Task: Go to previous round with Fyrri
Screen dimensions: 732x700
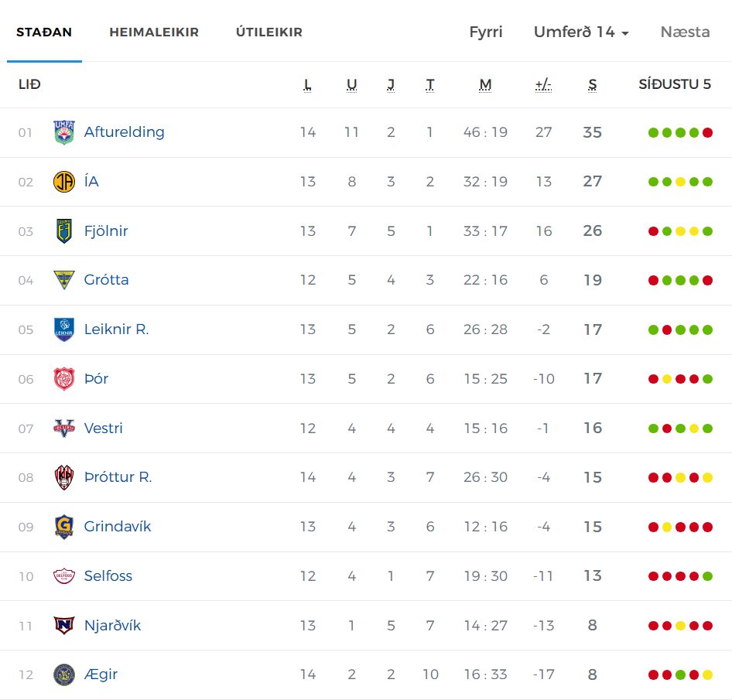Action: pos(485,32)
